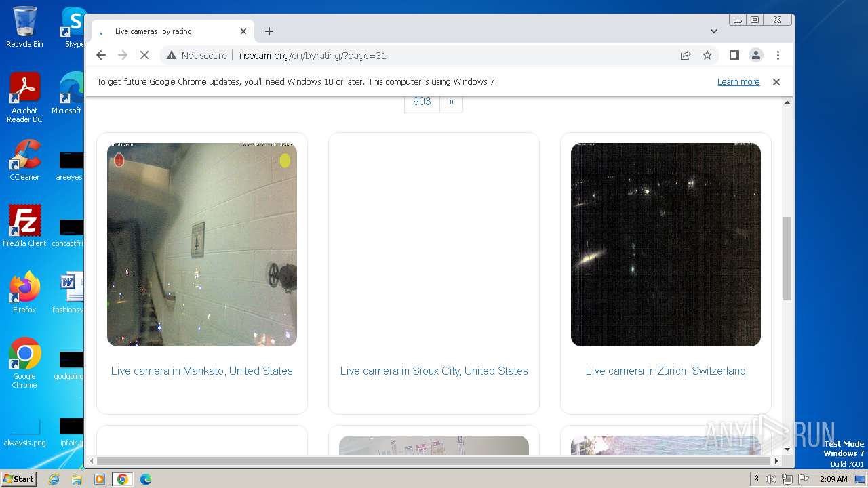Click the horizontal scrollbar

434,461
